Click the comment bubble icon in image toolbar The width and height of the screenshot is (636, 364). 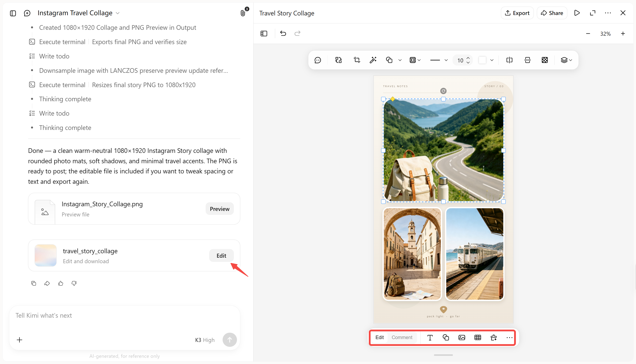click(x=318, y=60)
